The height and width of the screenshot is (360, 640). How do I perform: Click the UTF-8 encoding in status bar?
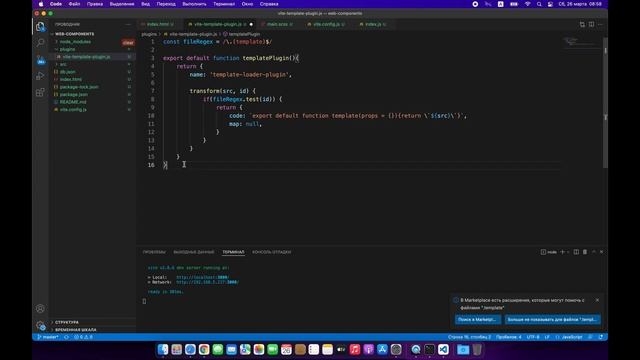(533, 337)
